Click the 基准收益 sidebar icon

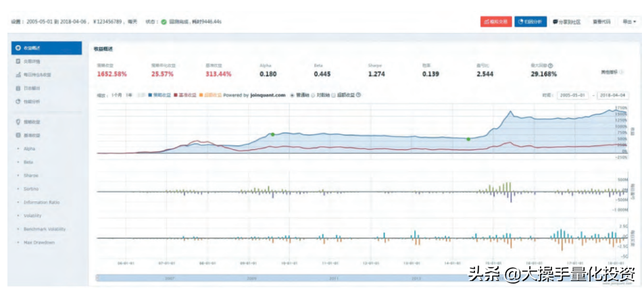(18, 135)
